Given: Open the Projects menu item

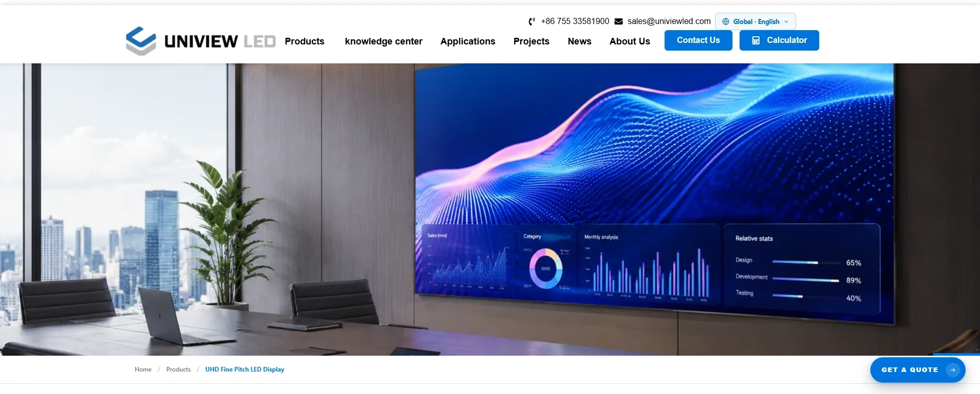Looking at the screenshot, I should point(531,41).
